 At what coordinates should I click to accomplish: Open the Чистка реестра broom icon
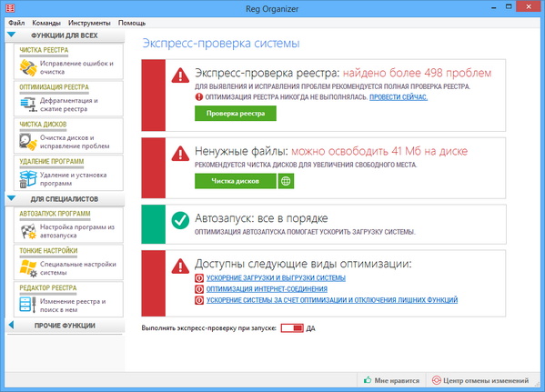coord(28,67)
